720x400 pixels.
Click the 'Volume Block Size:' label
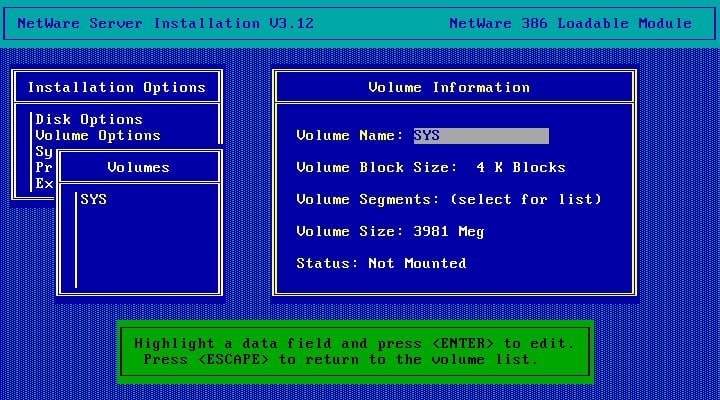[377, 168]
